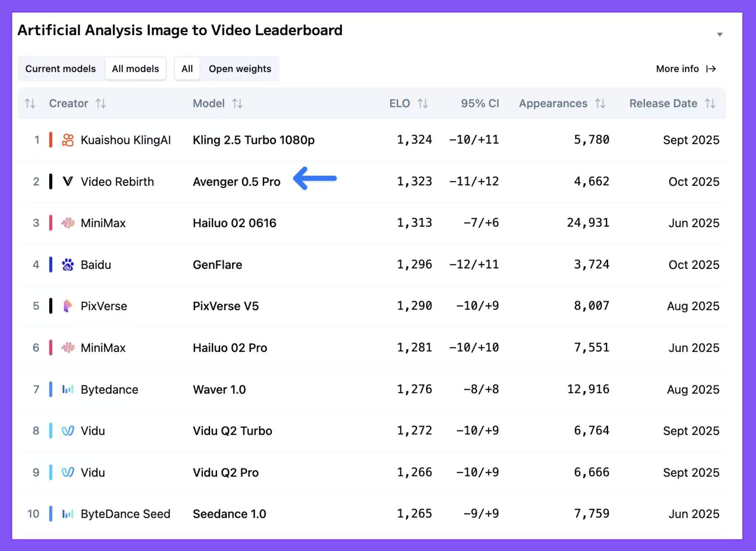The width and height of the screenshot is (756, 551).
Task: Expand the leaderboard dropdown arrow at top right
Action: pos(719,34)
